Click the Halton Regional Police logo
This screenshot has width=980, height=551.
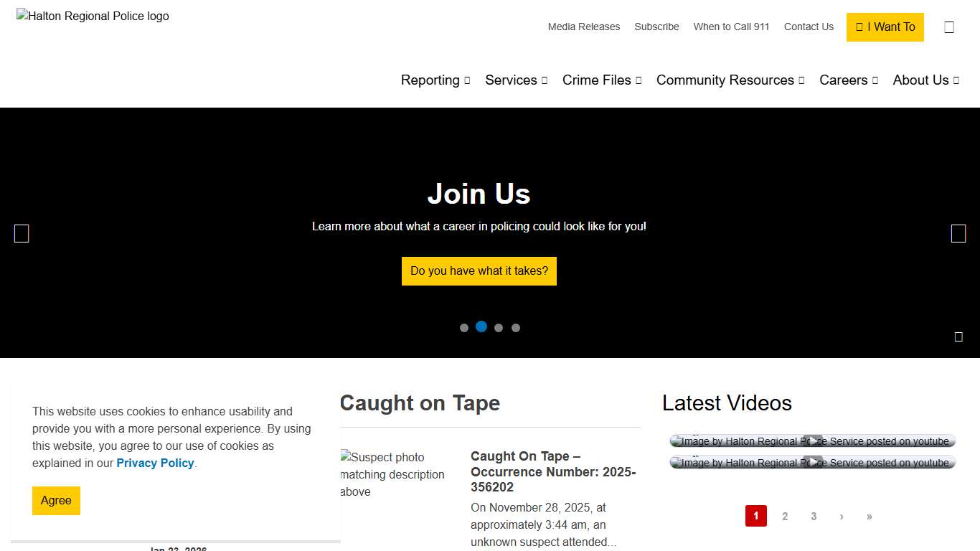click(x=93, y=17)
